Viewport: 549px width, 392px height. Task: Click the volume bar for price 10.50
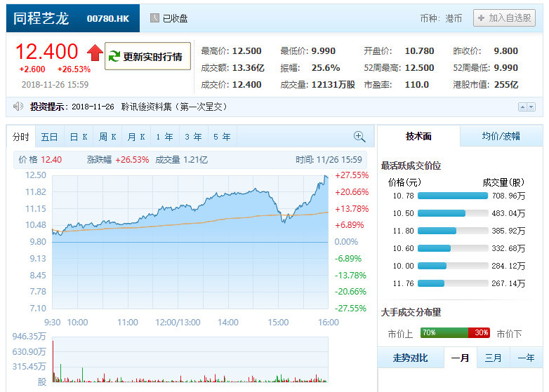click(453, 213)
